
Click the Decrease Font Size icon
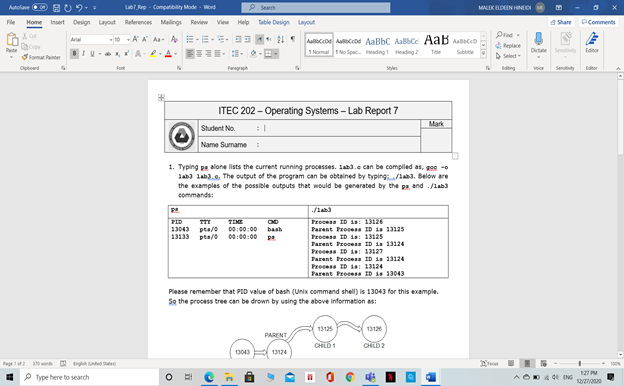(x=145, y=39)
